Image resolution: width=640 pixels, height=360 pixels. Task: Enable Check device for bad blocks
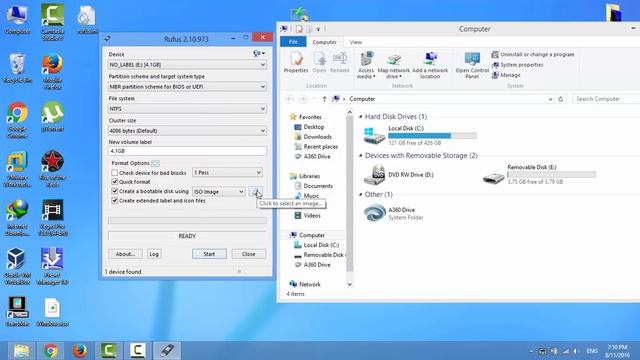[x=115, y=173]
